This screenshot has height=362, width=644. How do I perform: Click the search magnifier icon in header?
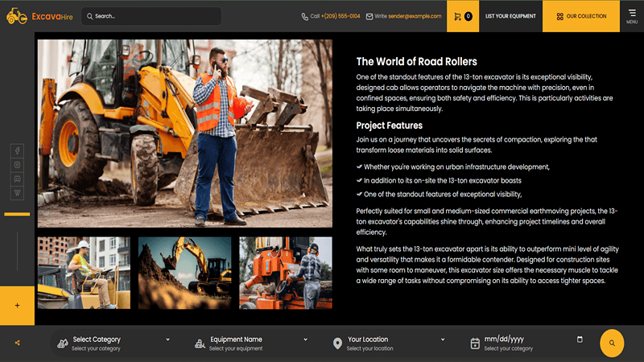(x=89, y=16)
